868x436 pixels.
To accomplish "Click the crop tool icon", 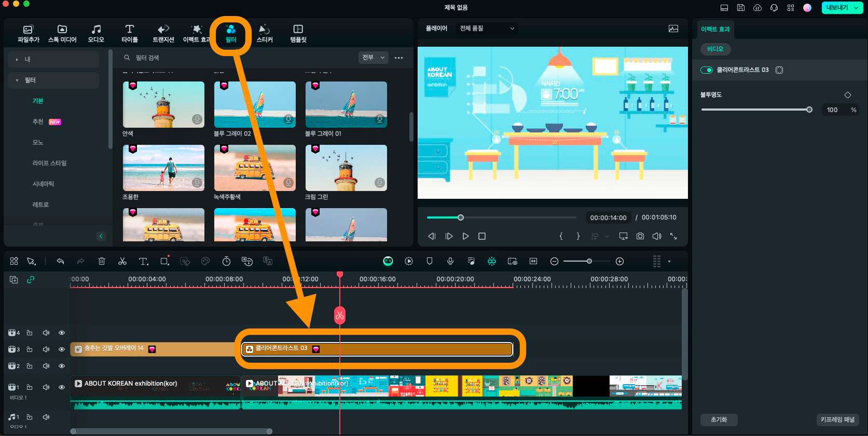I will point(164,261).
